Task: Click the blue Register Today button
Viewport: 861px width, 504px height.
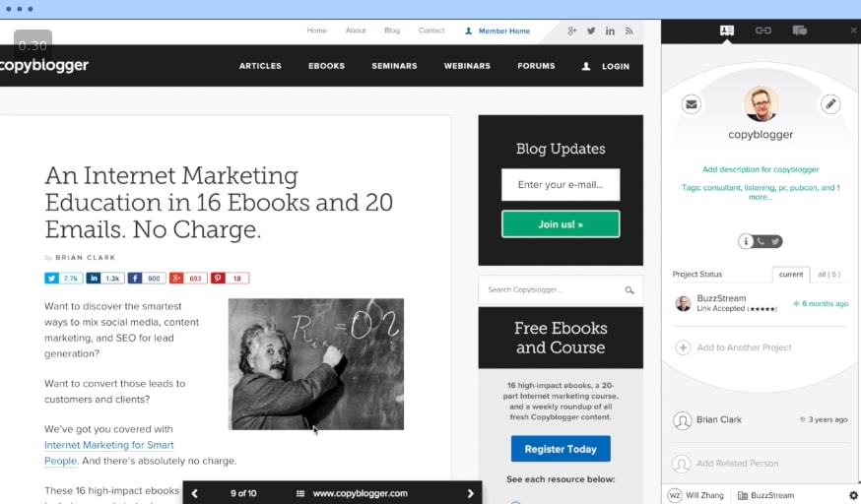Action: point(561,449)
